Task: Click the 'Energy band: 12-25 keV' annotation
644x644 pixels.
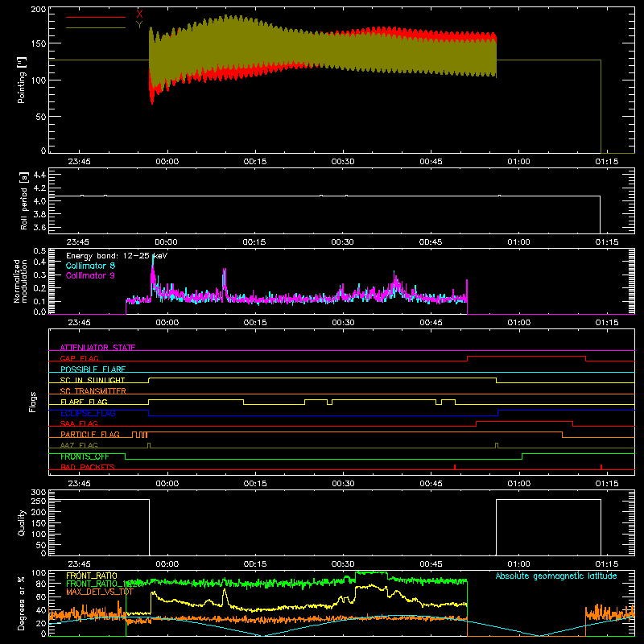Action: [117, 256]
